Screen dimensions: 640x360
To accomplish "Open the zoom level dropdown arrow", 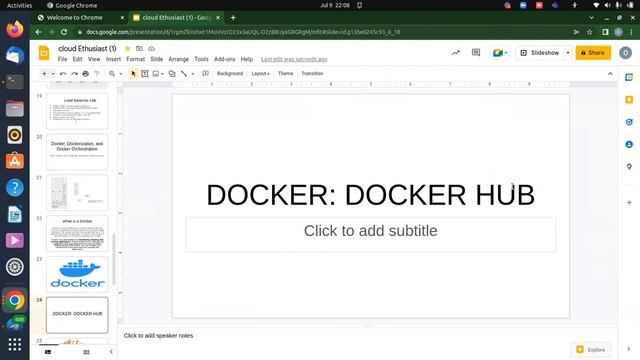I will tap(120, 74).
